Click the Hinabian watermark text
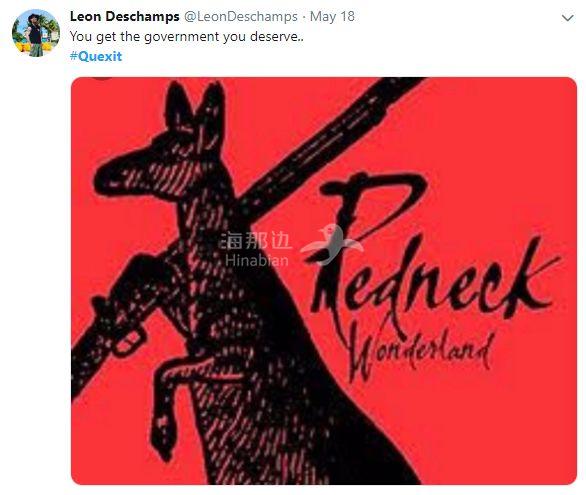Image resolution: width=586 pixels, height=495 pixels. pyautogui.click(x=257, y=260)
